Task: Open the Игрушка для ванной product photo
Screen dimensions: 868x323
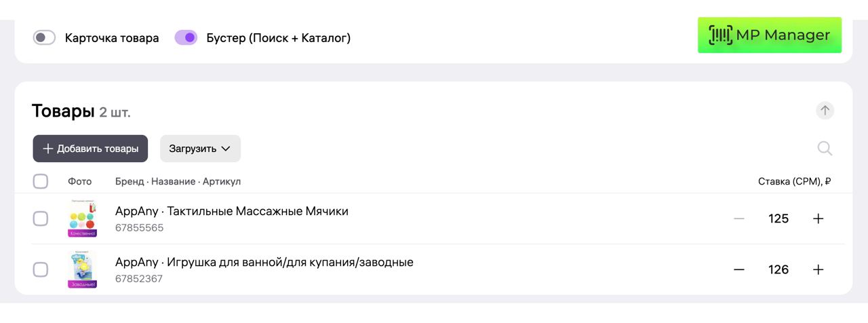Action: tap(83, 269)
